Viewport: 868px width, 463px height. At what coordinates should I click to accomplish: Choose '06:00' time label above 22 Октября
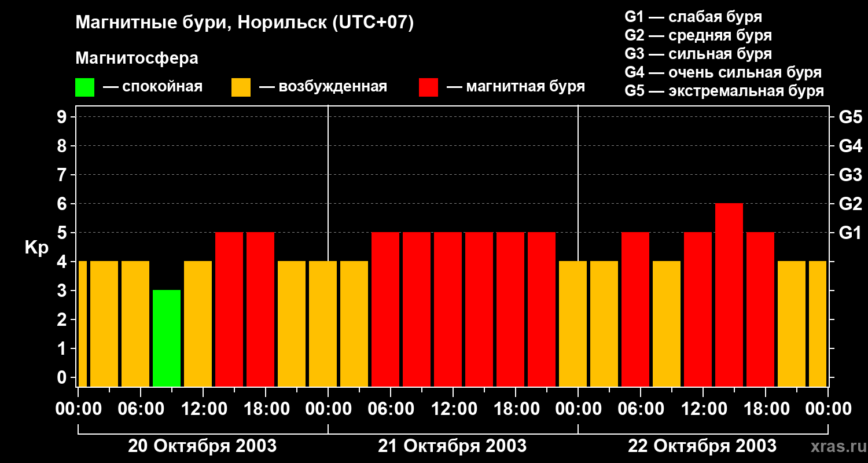(x=641, y=409)
